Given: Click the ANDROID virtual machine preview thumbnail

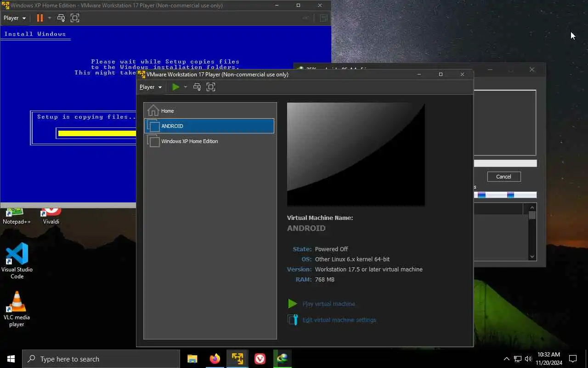Looking at the screenshot, I should (356, 154).
